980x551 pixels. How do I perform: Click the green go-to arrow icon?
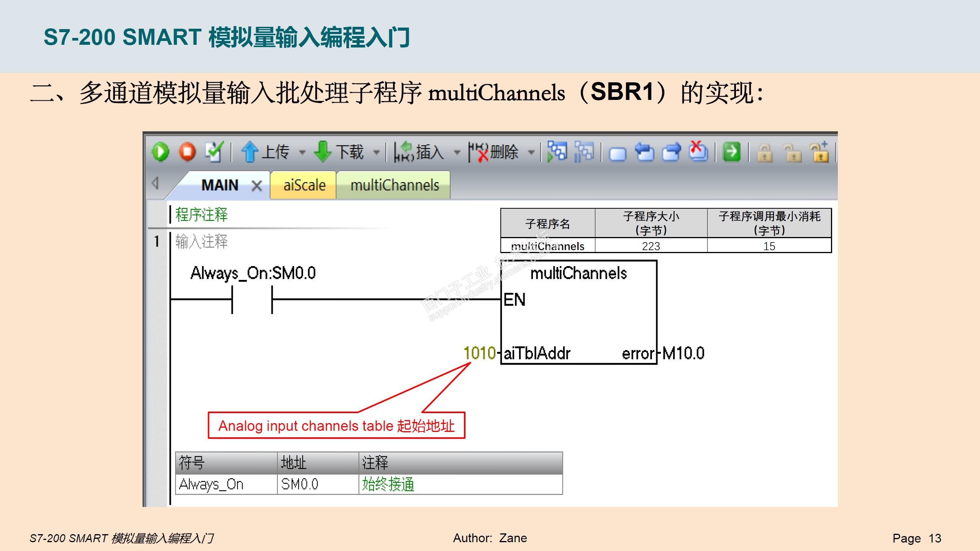tap(731, 152)
